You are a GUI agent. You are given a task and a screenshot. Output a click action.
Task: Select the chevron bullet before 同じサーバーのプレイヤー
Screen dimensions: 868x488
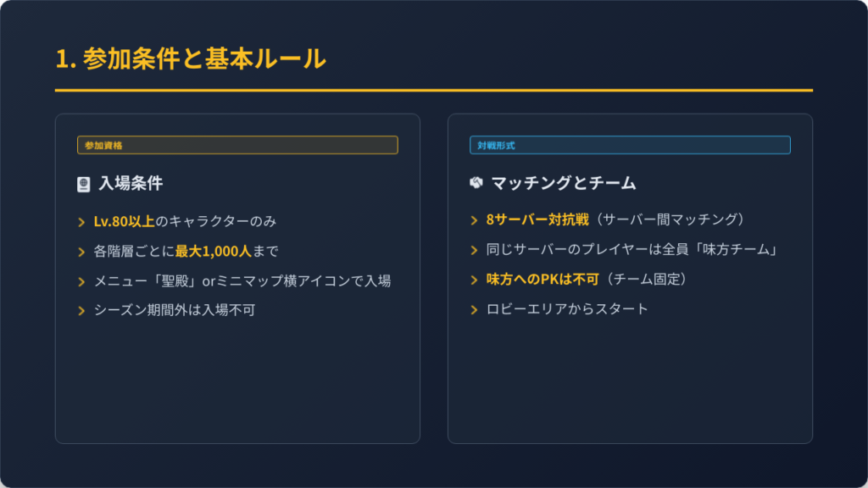pos(474,250)
